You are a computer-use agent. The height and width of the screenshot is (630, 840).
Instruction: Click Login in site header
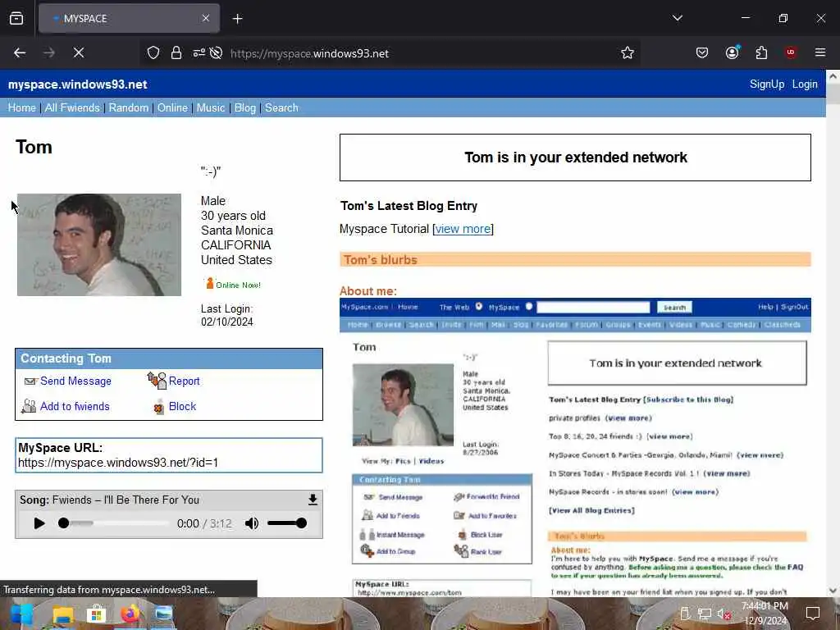click(805, 84)
